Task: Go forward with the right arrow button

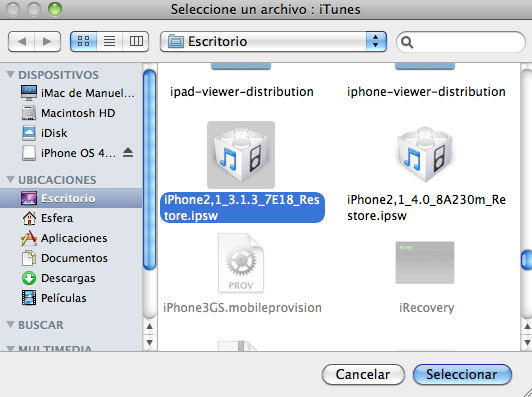Action: pyautogui.click(x=48, y=41)
